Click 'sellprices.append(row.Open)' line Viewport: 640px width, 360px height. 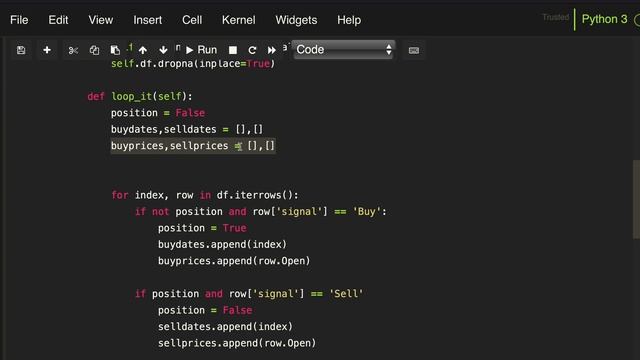(237, 343)
